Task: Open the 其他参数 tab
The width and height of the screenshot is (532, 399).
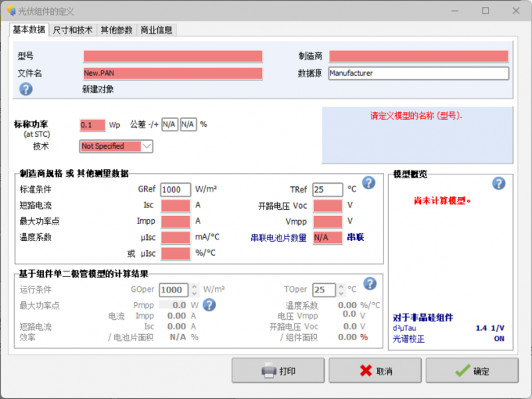Action: 117,31
